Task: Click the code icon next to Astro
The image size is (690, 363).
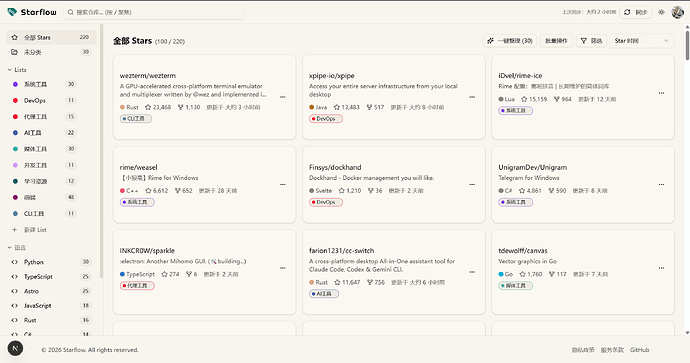Action: (x=15, y=291)
